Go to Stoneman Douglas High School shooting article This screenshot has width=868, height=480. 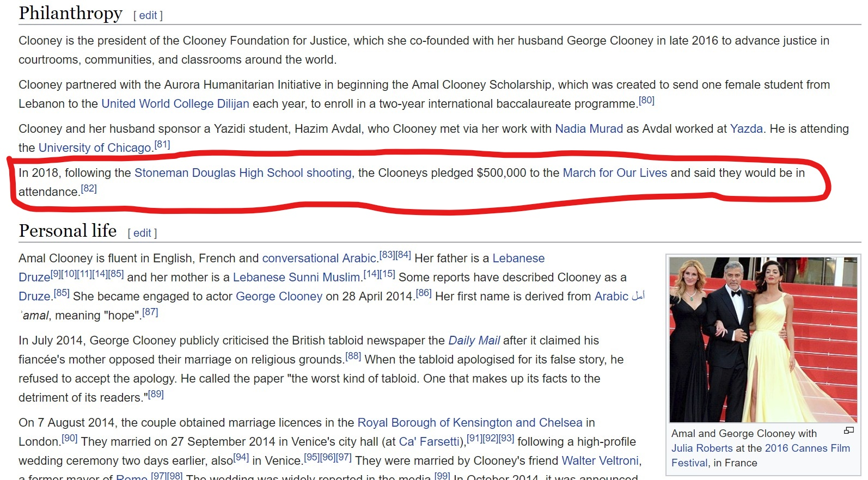click(243, 173)
